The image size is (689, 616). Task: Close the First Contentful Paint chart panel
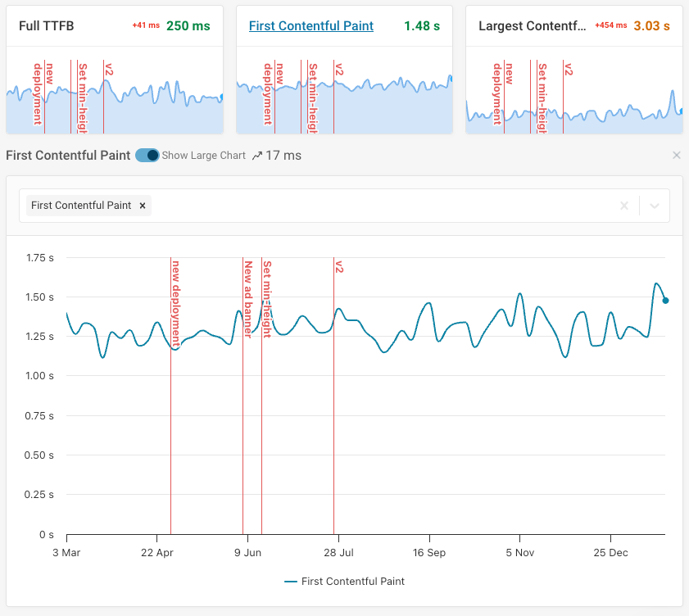(677, 156)
